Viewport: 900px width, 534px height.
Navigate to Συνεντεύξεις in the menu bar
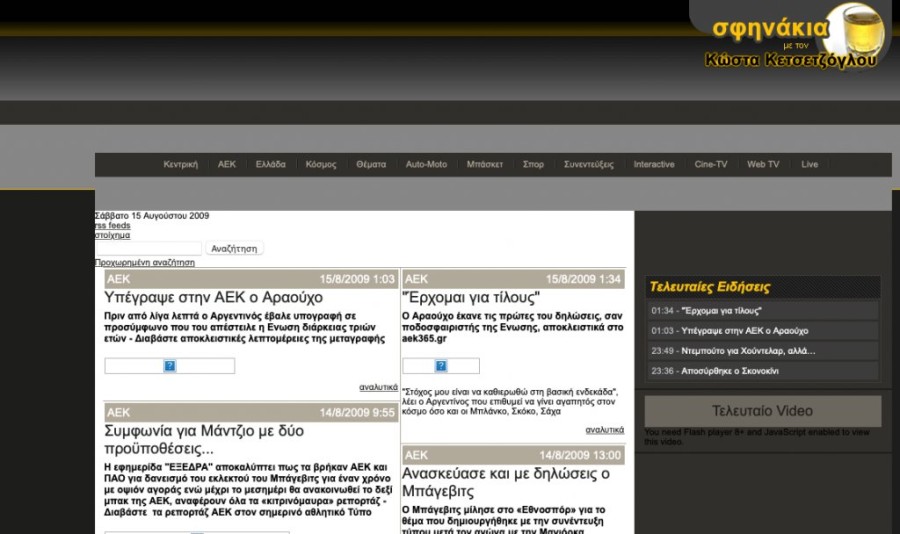click(x=589, y=164)
